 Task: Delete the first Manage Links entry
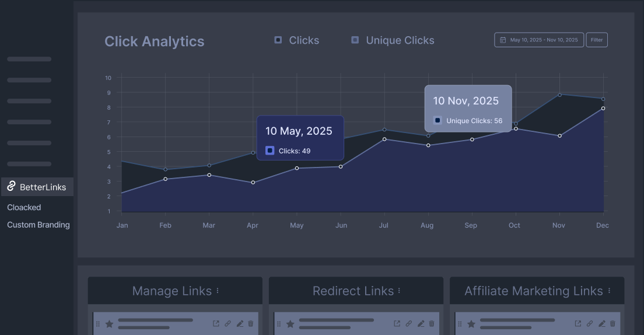pos(251,323)
